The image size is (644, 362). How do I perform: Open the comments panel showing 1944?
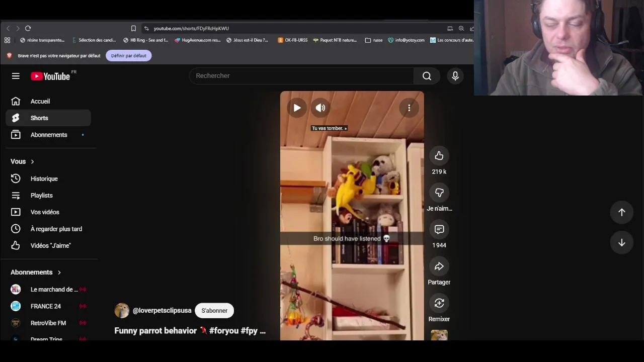pos(439,229)
